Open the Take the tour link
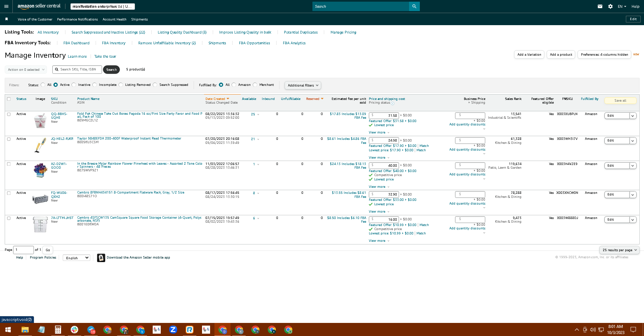Viewport: 644px width, 336px height. tap(105, 57)
